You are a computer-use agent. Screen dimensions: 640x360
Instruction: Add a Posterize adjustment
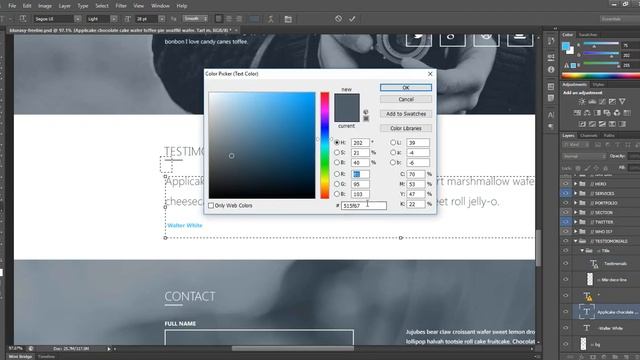[x=592, y=124]
